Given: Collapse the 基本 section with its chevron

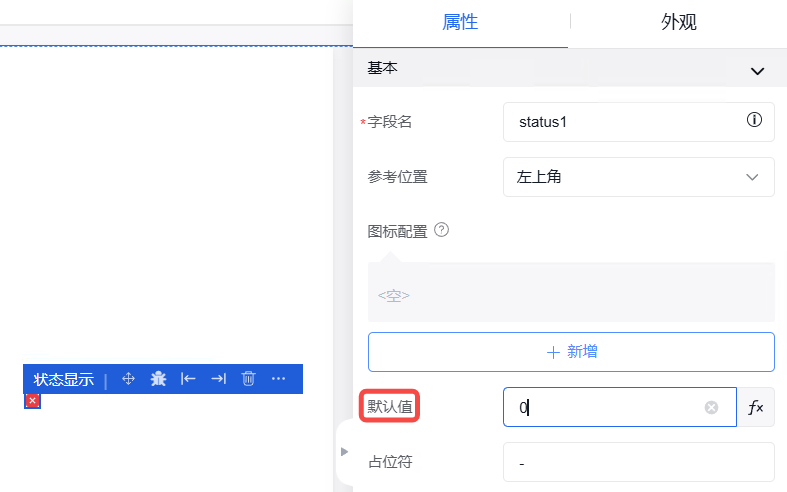Looking at the screenshot, I should point(757,71).
